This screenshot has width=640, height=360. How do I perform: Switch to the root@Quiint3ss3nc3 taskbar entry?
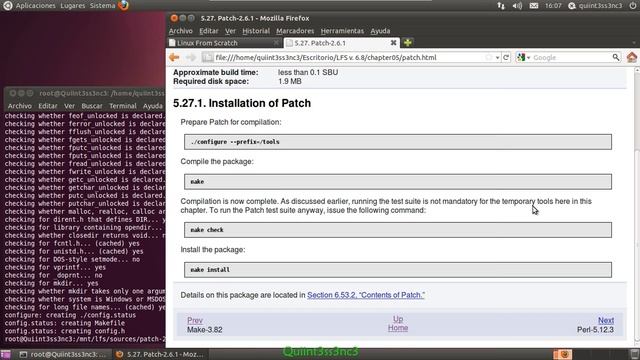(x=64, y=354)
